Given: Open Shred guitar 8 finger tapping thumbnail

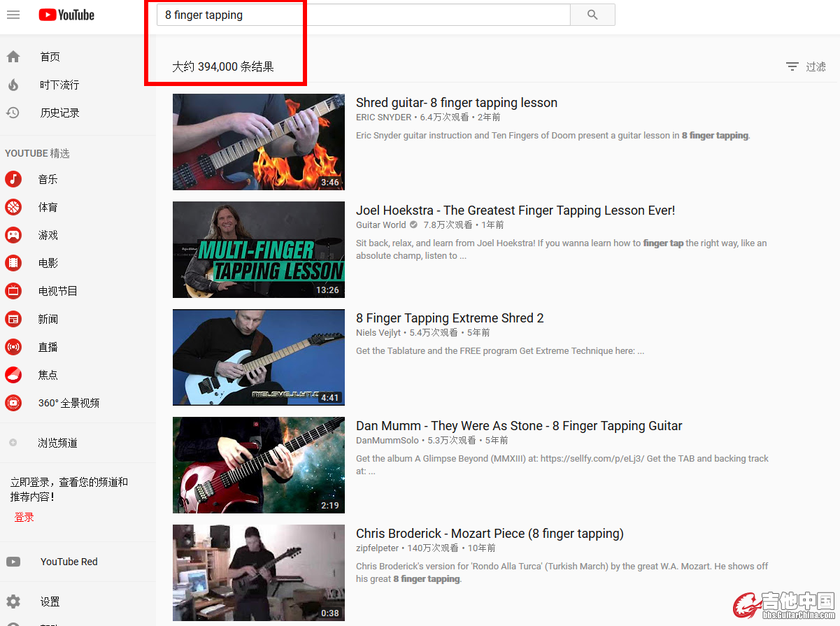Looking at the screenshot, I should (259, 142).
